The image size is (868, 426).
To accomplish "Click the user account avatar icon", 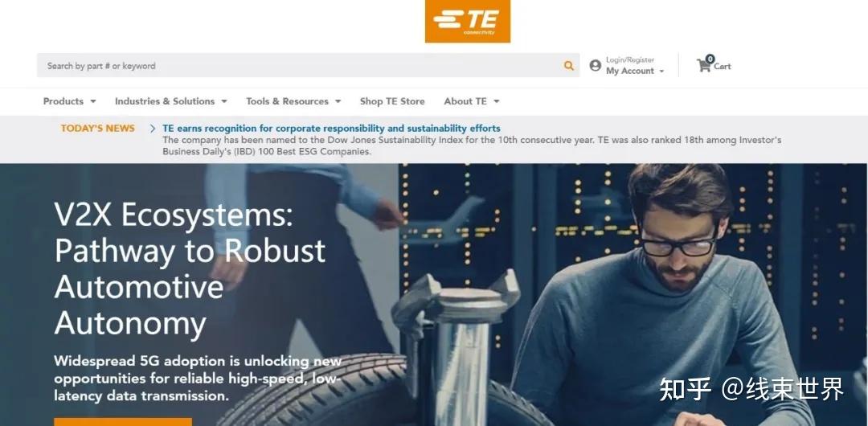I will click(x=595, y=65).
